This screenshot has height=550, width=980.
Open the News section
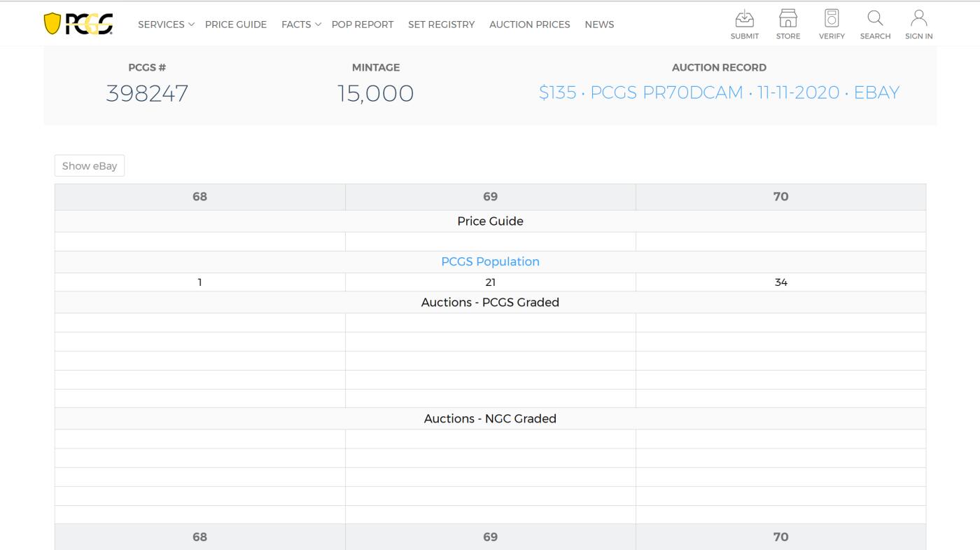(599, 25)
